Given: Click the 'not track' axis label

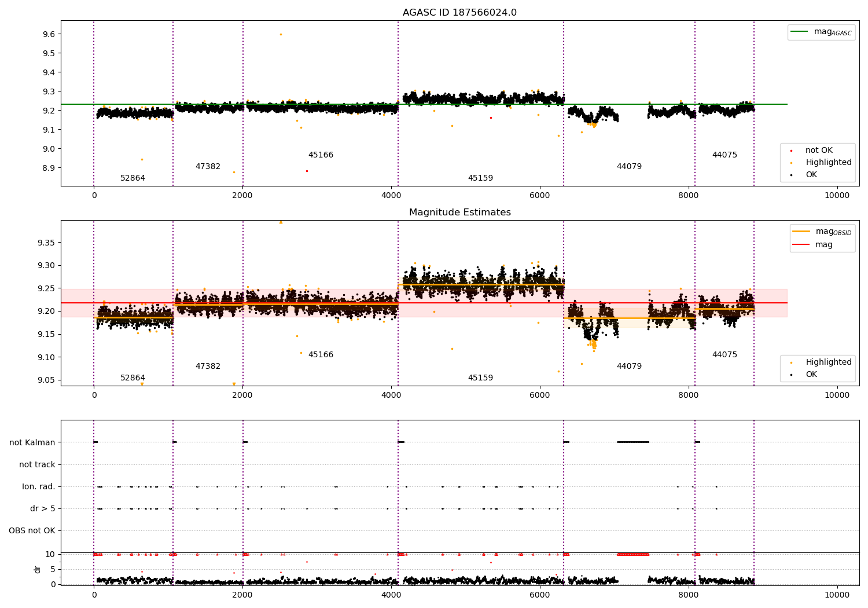Looking at the screenshot, I should tap(37, 465).
